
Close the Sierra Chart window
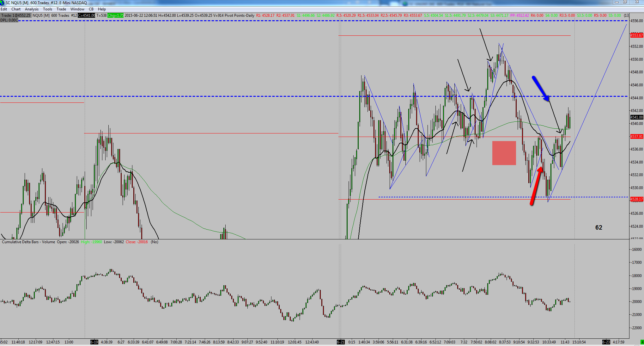(x=636, y=2)
